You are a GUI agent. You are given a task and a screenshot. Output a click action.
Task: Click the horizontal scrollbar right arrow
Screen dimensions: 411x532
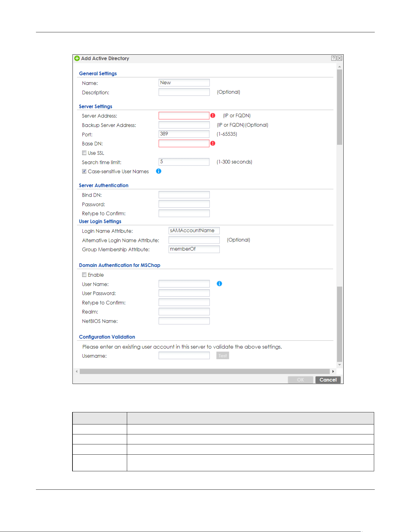[333, 371]
